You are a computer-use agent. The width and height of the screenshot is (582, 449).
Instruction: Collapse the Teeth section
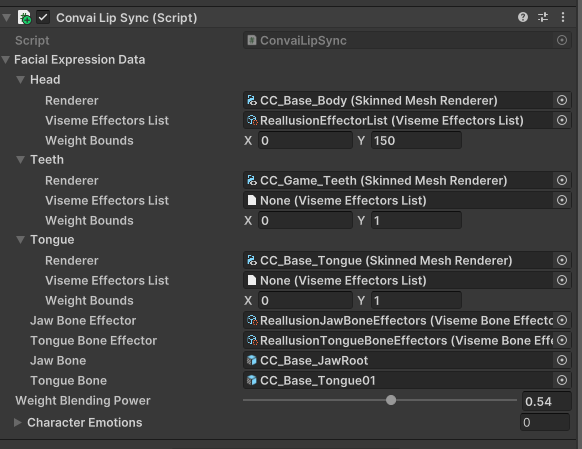point(20,160)
